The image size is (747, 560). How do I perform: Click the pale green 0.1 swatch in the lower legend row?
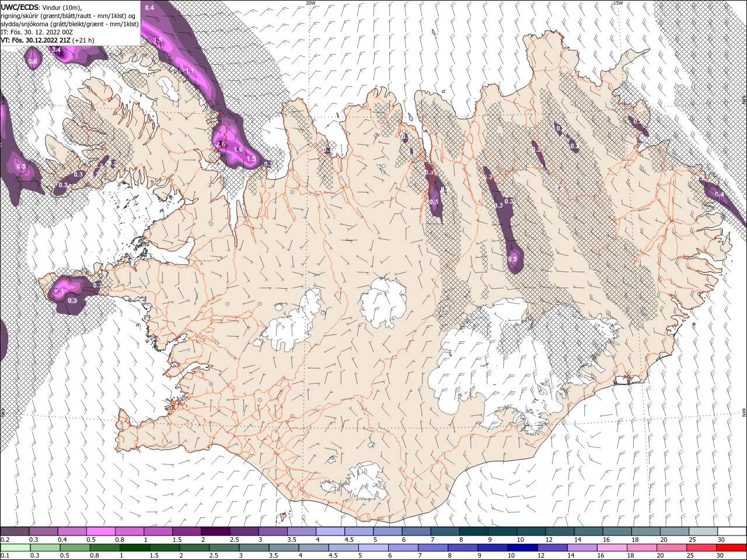pyautogui.click(x=15, y=547)
